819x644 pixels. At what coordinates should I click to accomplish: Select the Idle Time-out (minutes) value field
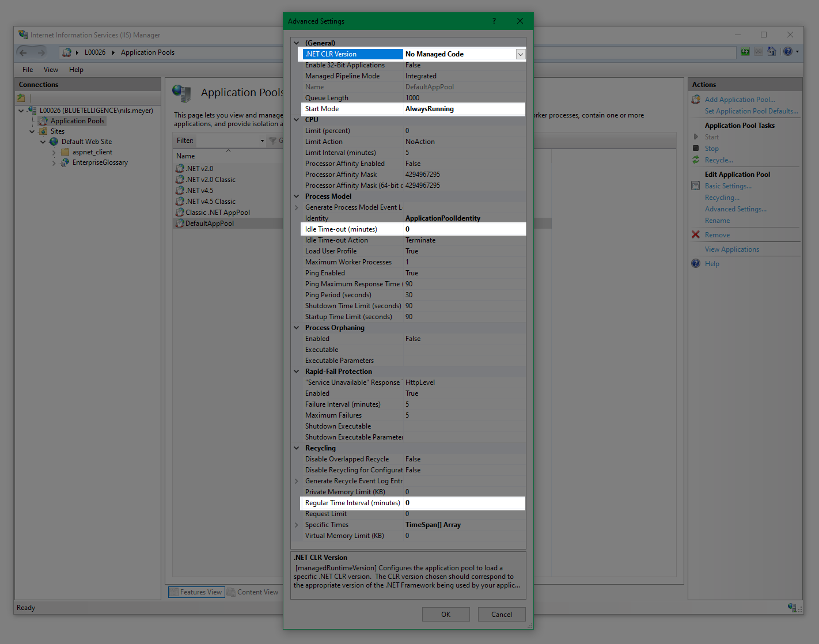click(x=464, y=229)
